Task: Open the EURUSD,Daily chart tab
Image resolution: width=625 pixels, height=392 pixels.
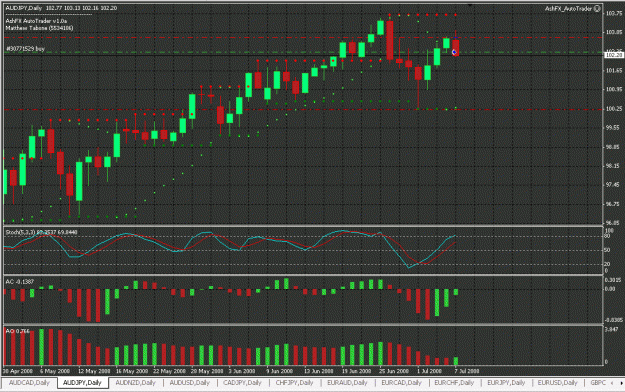Action: [x=558, y=383]
